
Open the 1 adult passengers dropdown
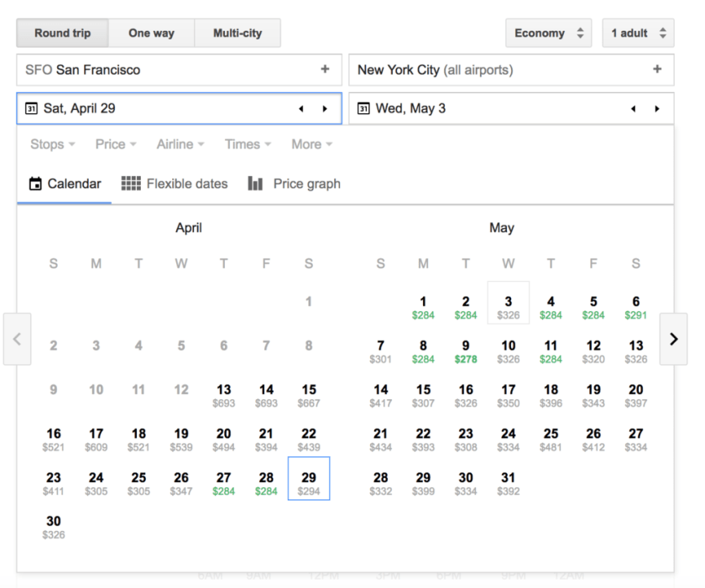pos(638,34)
